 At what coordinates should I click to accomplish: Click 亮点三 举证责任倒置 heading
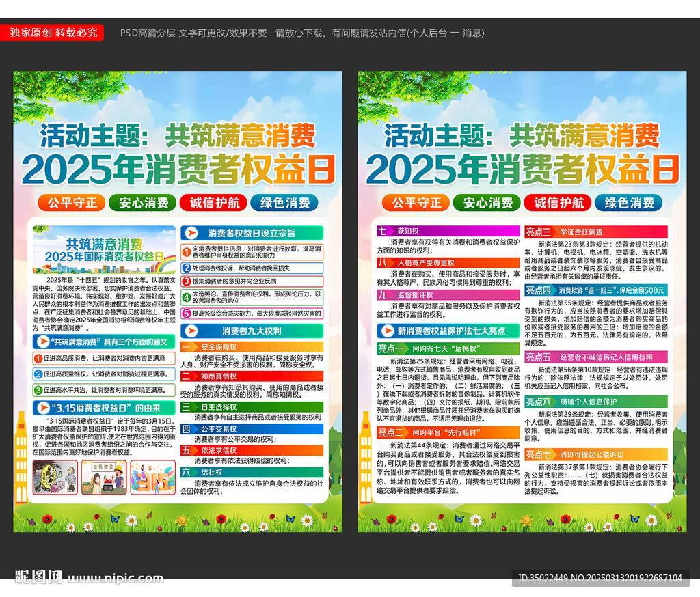[596, 232]
